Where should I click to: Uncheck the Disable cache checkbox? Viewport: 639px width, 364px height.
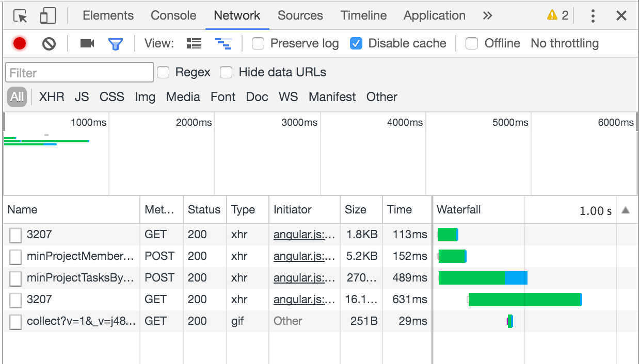pyautogui.click(x=356, y=43)
